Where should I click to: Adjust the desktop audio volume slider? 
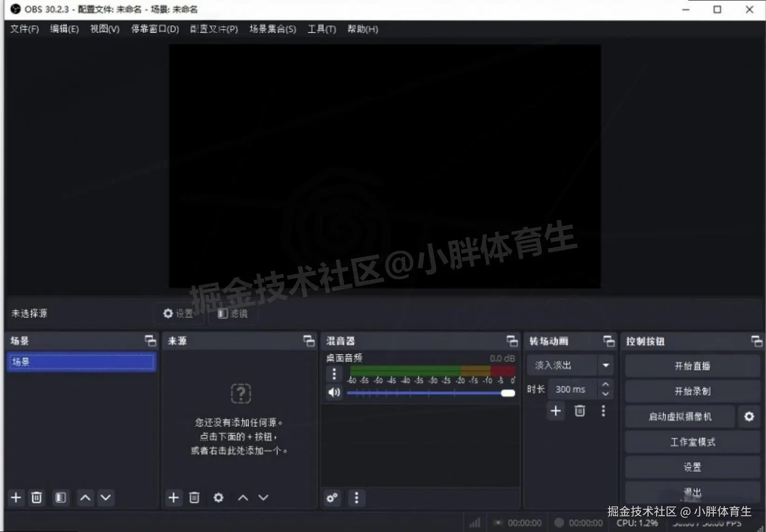point(508,393)
